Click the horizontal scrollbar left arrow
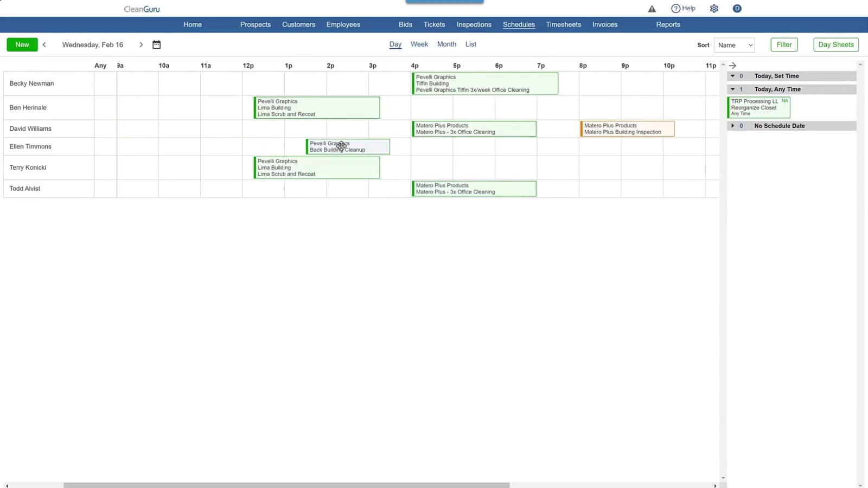The height and width of the screenshot is (488, 868). click(7, 485)
